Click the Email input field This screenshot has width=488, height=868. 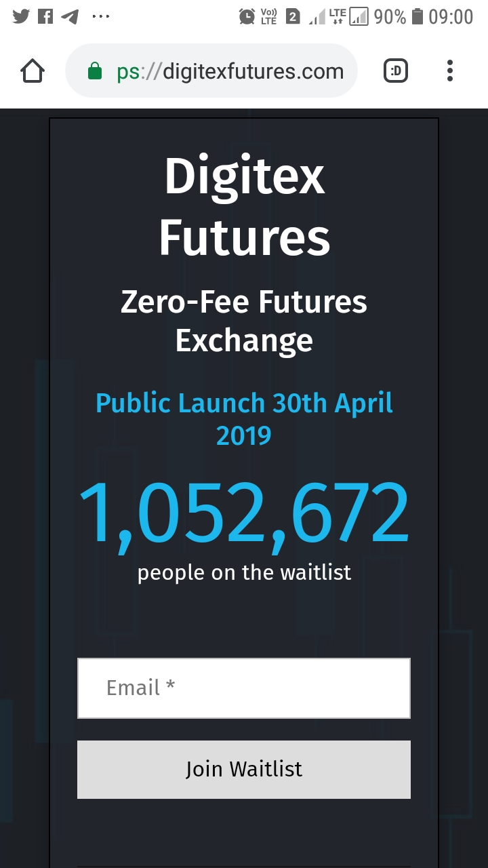click(x=244, y=688)
